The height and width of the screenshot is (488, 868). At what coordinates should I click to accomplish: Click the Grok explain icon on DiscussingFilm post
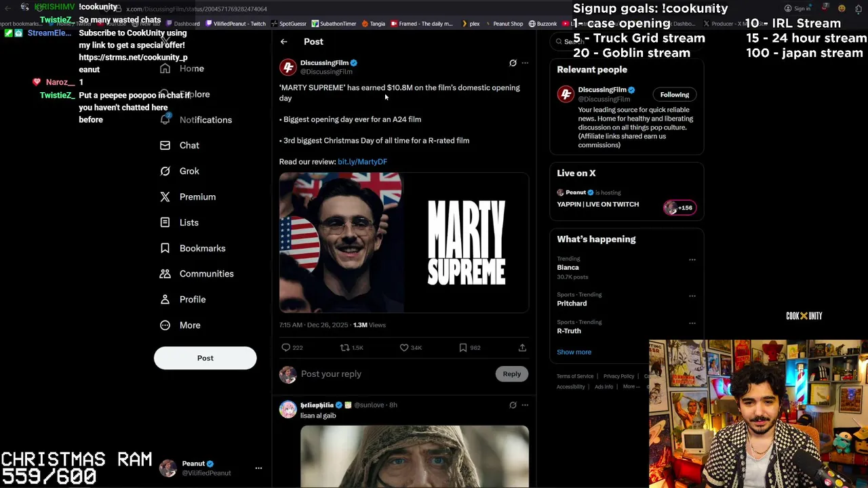pyautogui.click(x=513, y=63)
